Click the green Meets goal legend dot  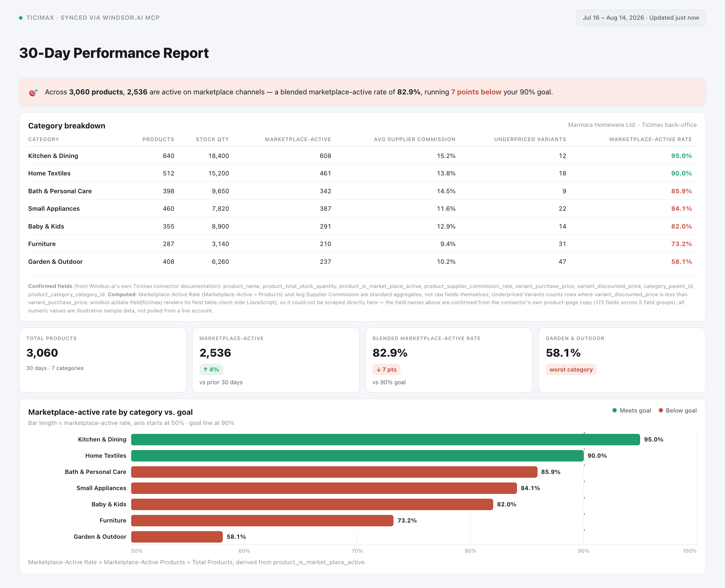tap(615, 410)
